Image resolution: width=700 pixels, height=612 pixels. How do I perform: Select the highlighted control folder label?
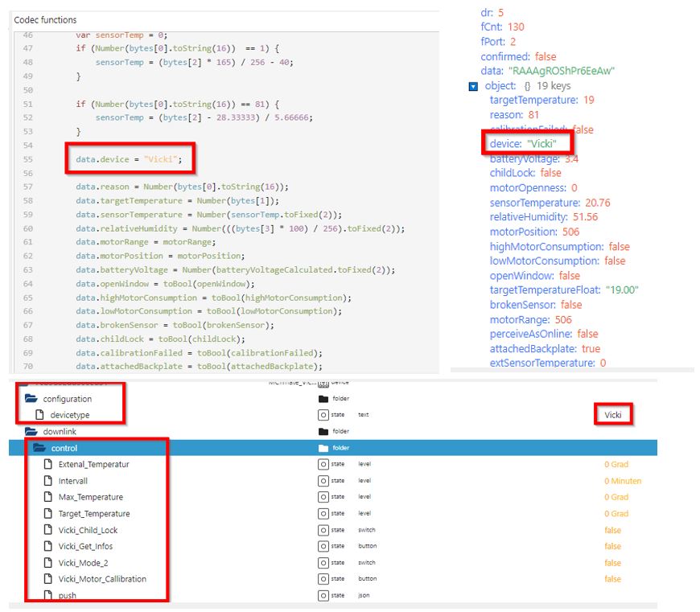click(64, 448)
